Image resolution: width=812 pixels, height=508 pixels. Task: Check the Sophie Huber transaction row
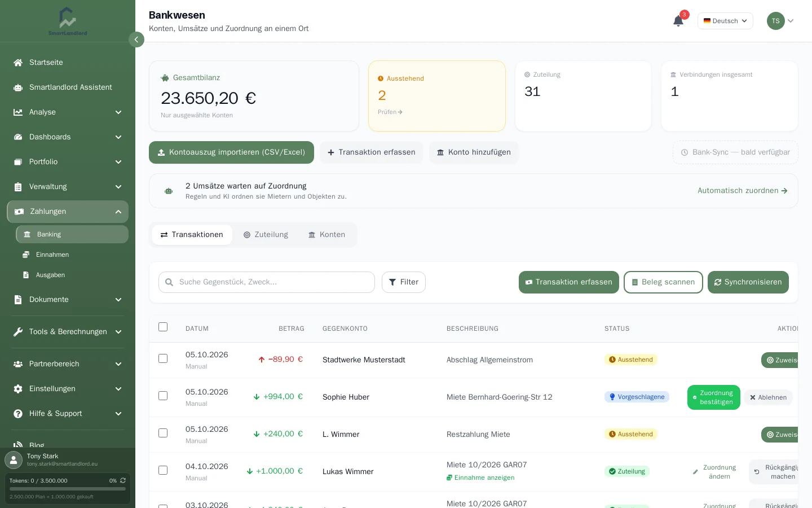163,396
